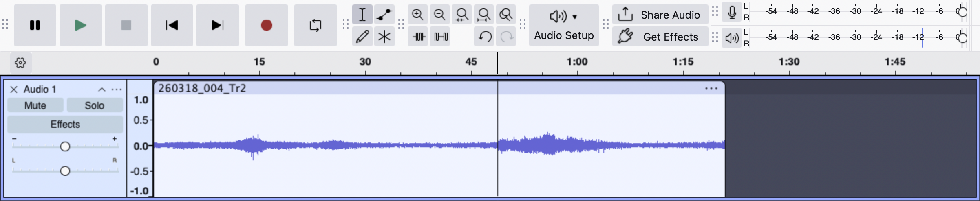This screenshot has width=980, height=201.
Task: Open the record meter microphone options
Action: tap(732, 12)
